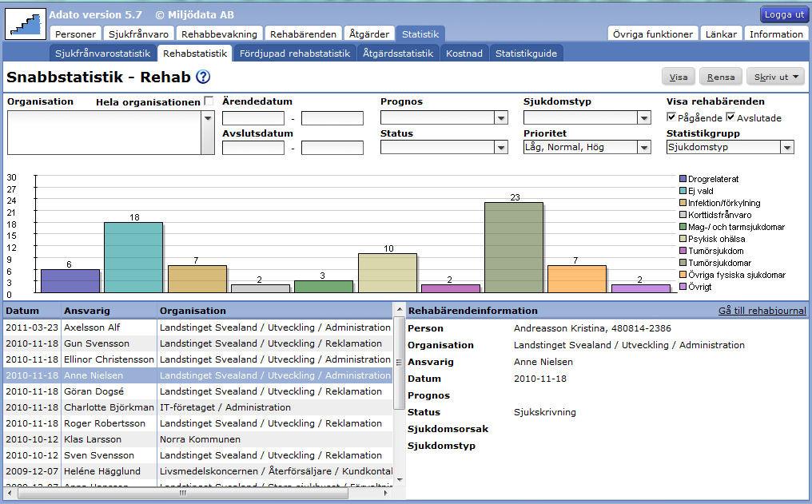Toggle the Hela organisationen checkbox

point(209,101)
